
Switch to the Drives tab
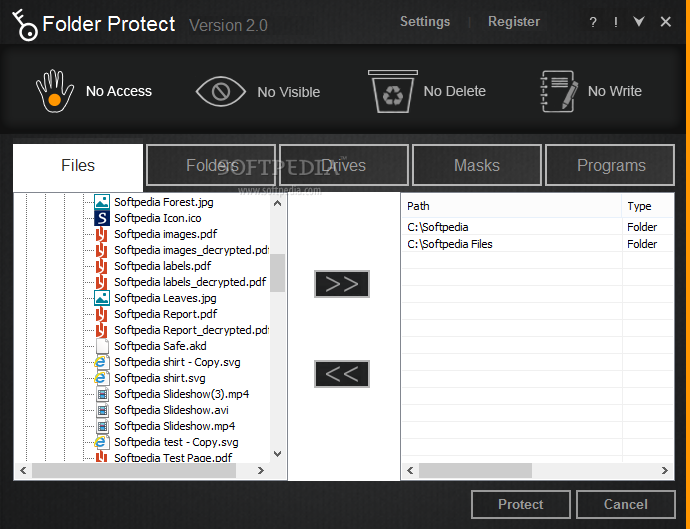[344, 165]
